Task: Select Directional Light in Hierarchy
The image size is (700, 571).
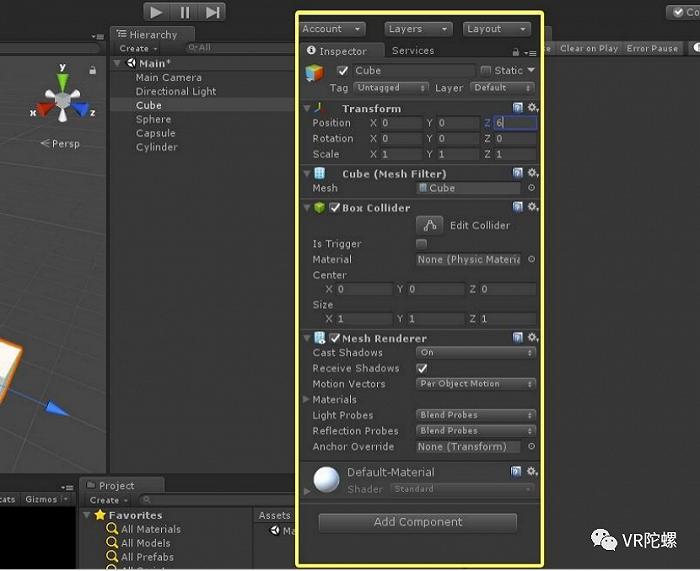Action: coord(175,92)
